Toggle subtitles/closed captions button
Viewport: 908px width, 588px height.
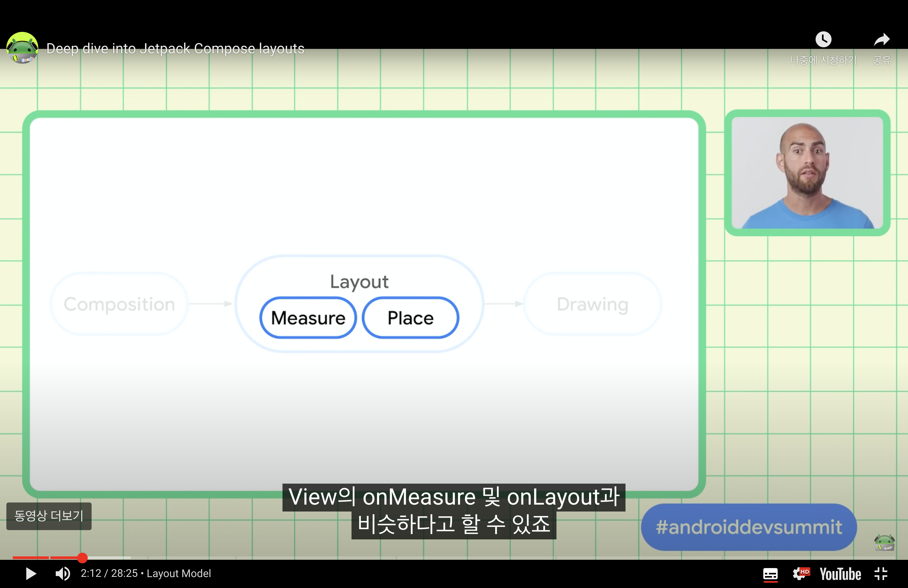tap(770, 573)
